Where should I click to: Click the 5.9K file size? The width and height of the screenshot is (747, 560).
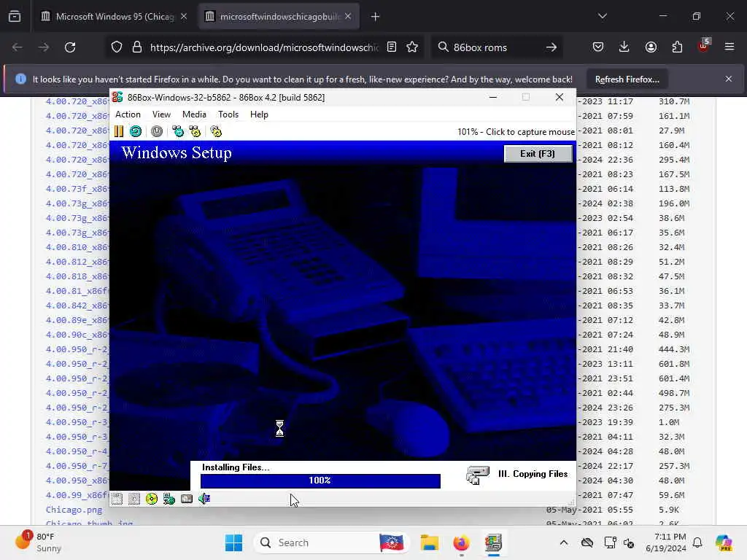pyautogui.click(x=670, y=510)
